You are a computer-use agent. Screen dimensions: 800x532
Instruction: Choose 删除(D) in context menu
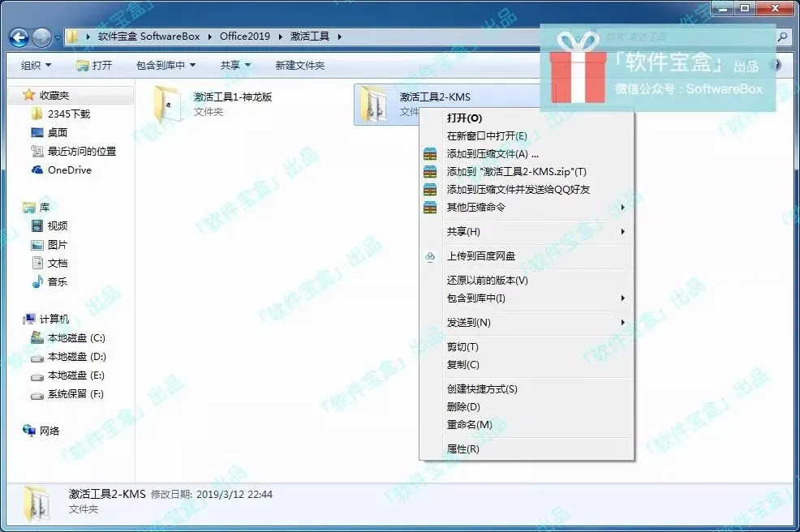click(x=526, y=407)
